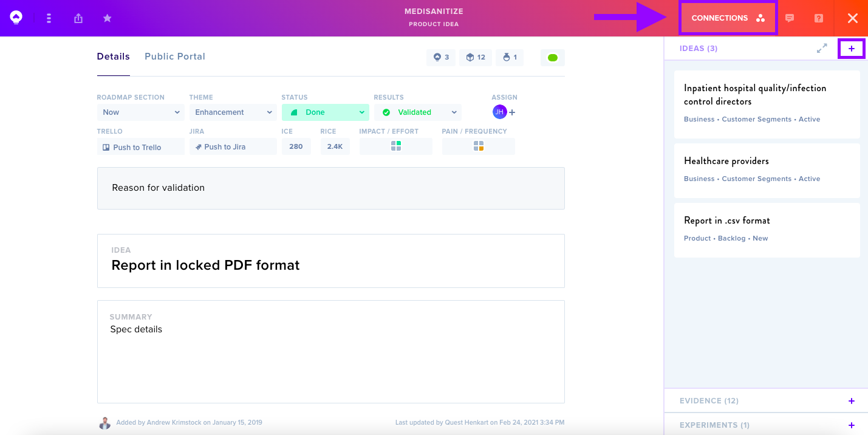Switch to the Public Portal tab
Viewport: 868px width, 435px height.
tap(175, 57)
